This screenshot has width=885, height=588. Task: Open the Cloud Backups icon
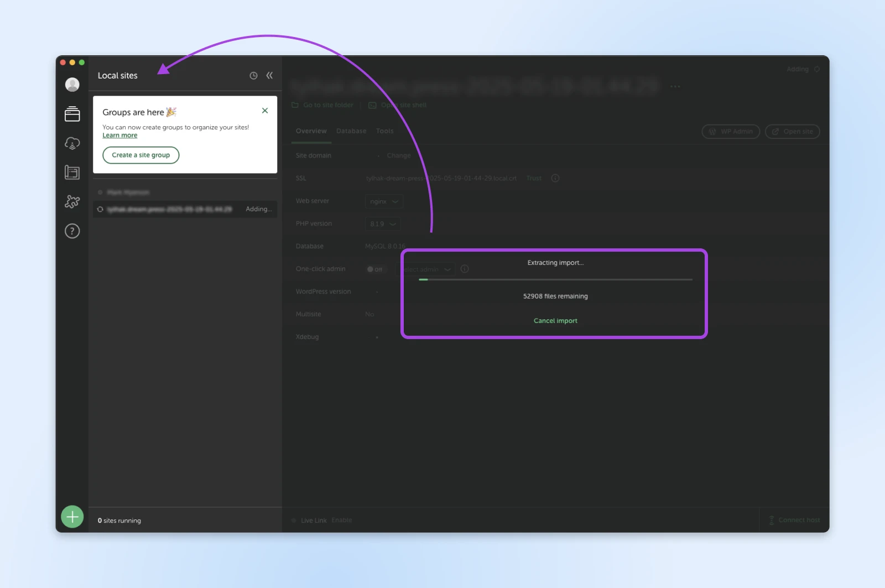72,144
